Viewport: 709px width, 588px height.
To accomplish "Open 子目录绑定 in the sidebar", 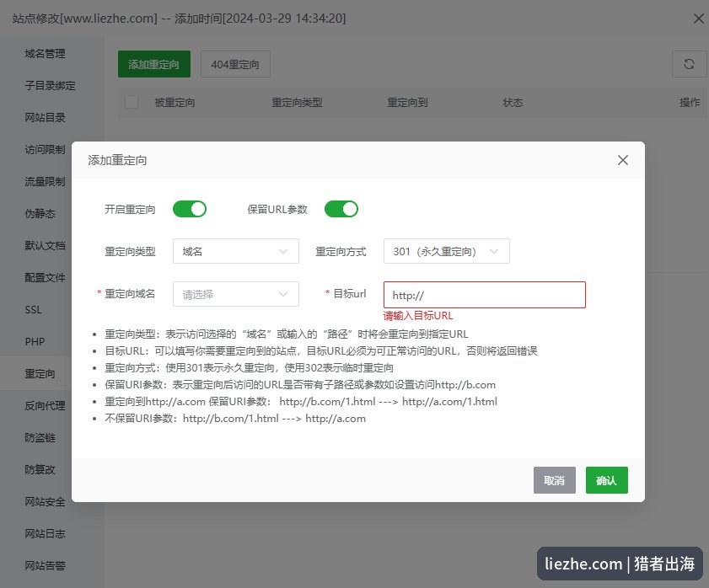I will 50,86.
